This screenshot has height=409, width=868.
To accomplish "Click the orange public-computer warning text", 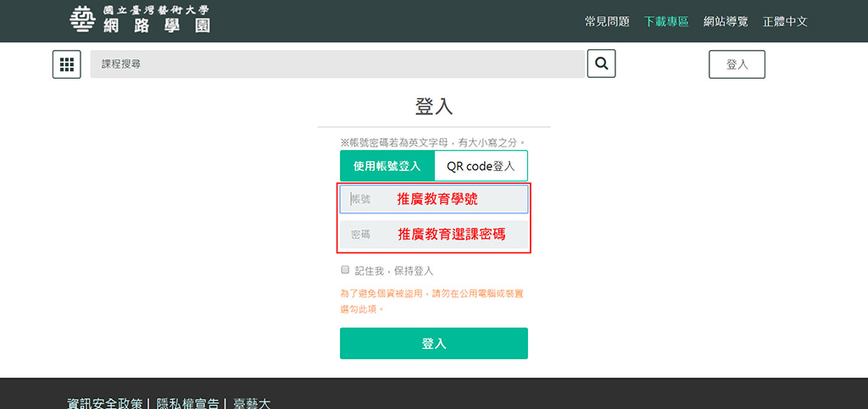I will pos(431,301).
